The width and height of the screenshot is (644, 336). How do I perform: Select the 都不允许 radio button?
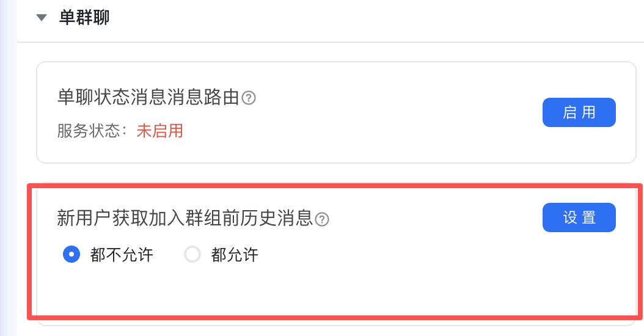click(x=71, y=254)
